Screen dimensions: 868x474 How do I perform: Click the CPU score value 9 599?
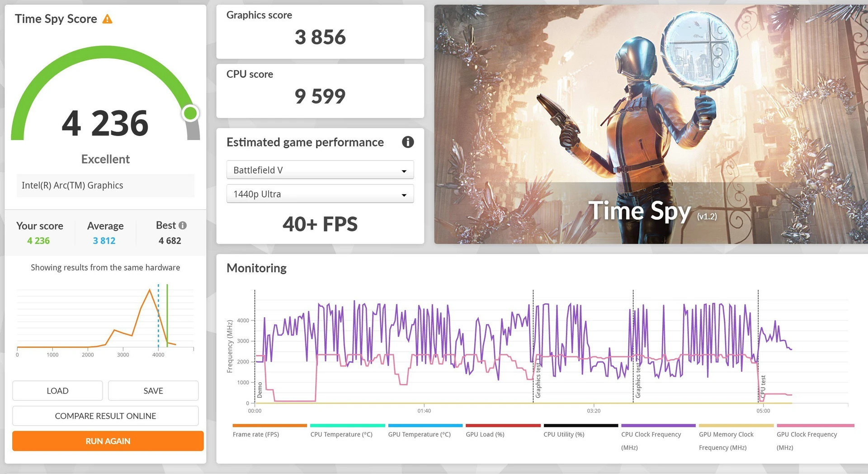pos(320,96)
